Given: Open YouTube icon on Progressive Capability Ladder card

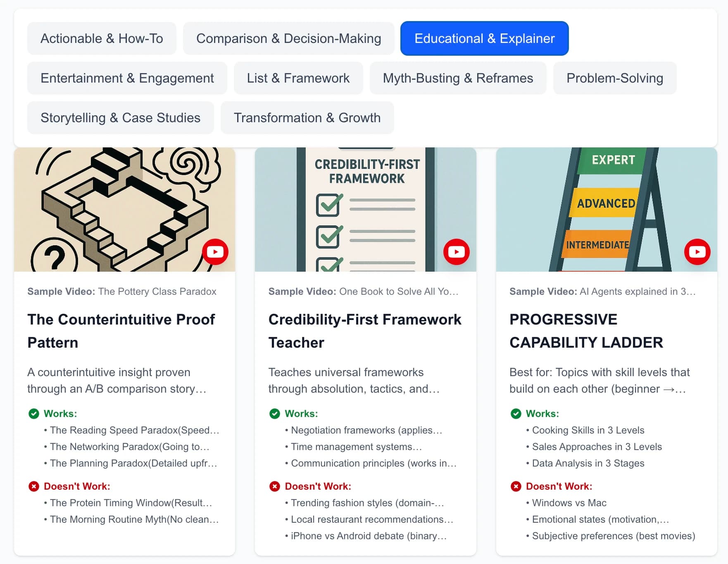Looking at the screenshot, I should [697, 251].
